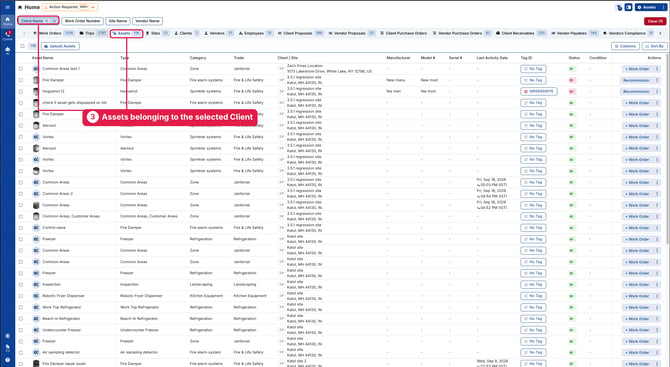
Task: Click + Work Order for Common Areas test 1
Action: 637,69
